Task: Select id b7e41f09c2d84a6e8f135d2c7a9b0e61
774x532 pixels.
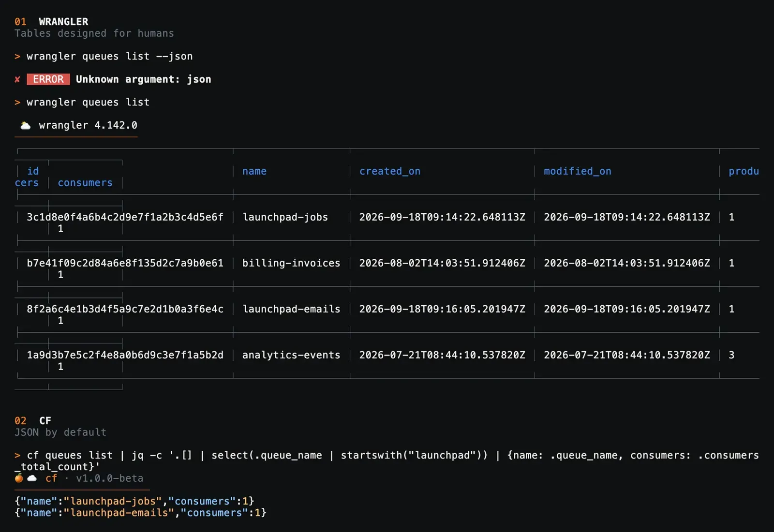Action: 125,263
